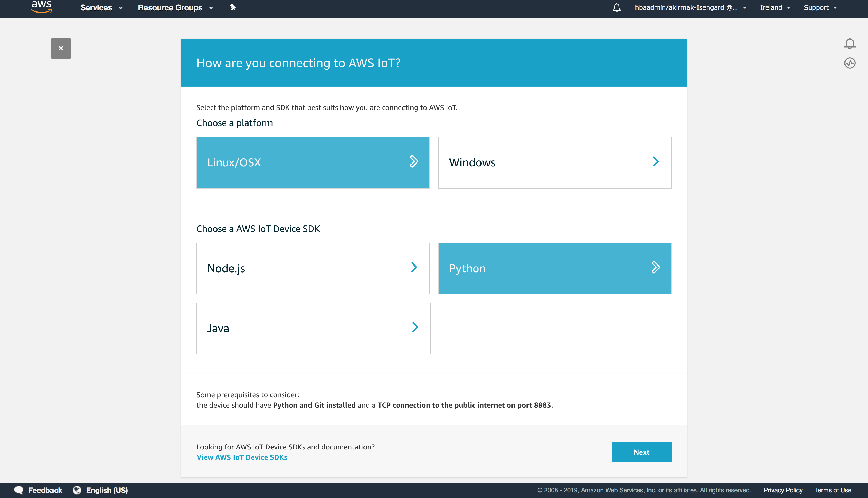Screen dimensions: 868x498
Task: Click the 'Choose a AWS IoT Device SDK' heading
Action: 258,229
